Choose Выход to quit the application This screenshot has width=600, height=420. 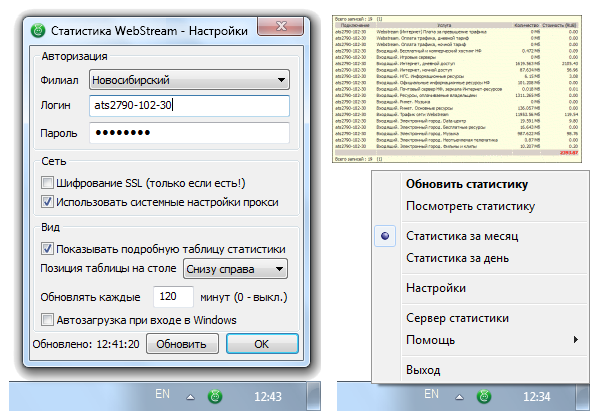(x=423, y=370)
